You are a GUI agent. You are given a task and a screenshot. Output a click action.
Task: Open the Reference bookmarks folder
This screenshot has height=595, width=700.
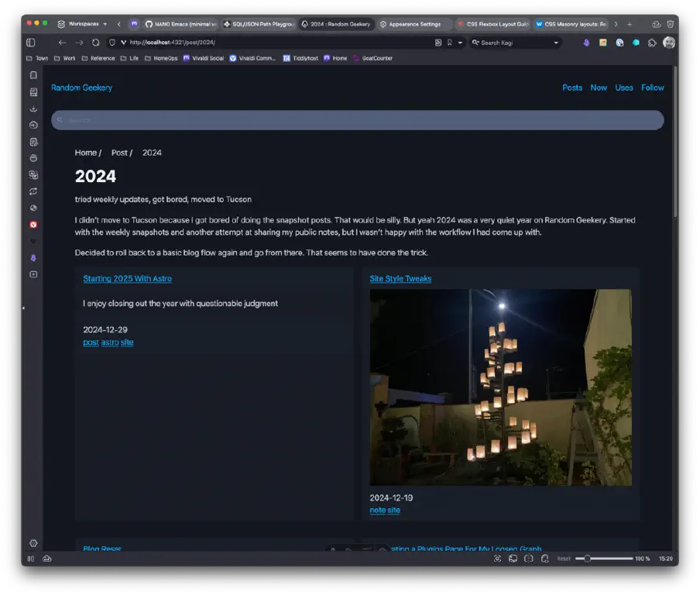[98, 58]
